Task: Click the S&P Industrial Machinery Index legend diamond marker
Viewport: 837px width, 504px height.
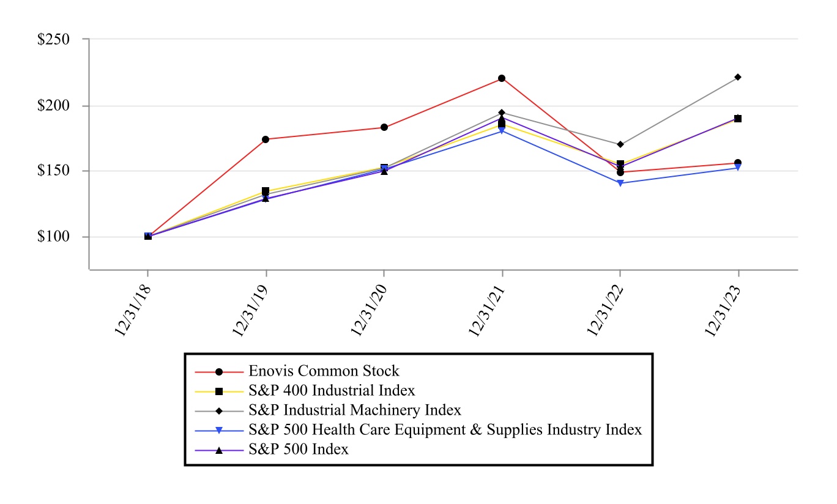Action: coord(218,410)
